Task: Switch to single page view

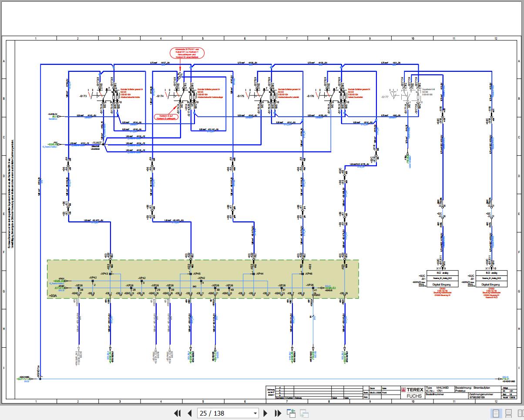Action: tap(496, 413)
